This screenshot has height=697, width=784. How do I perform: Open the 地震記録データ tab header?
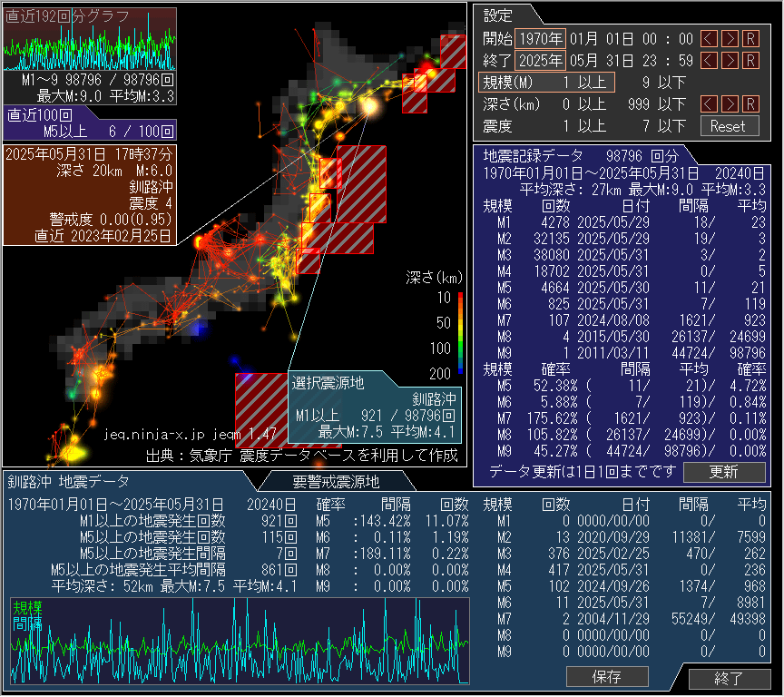(580, 156)
